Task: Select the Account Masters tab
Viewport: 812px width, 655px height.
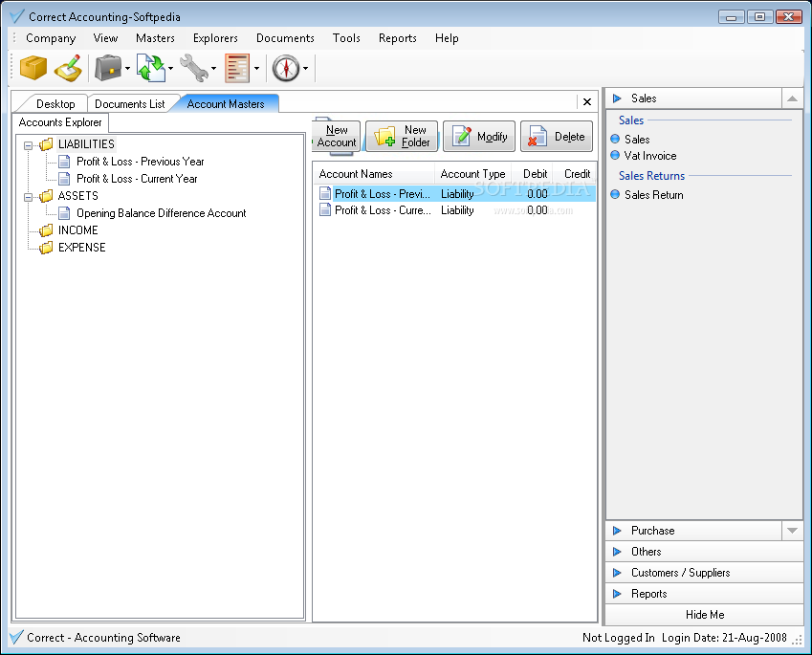Action: pos(226,104)
